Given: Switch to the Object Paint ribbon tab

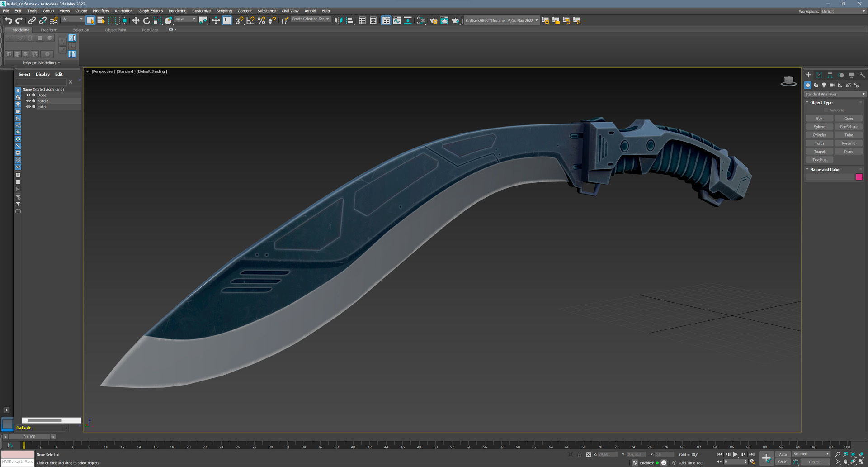Looking at the screenshot, I should click(116, 30).
